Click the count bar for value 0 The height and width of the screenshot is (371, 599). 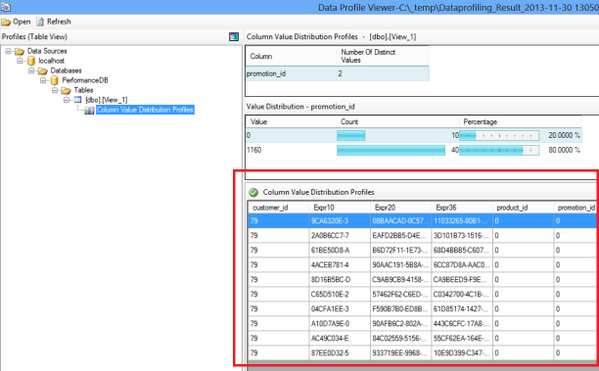351,135
